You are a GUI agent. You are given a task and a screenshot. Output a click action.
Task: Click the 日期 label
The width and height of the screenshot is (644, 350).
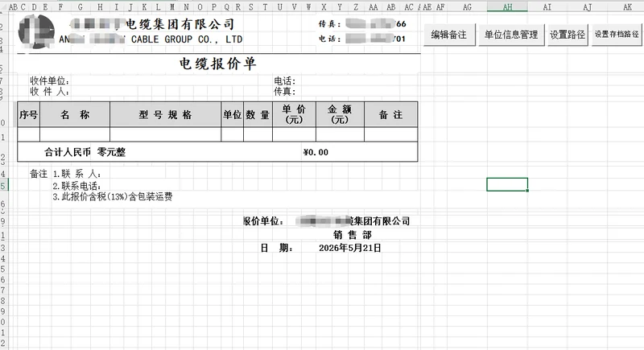coord(276,248)
